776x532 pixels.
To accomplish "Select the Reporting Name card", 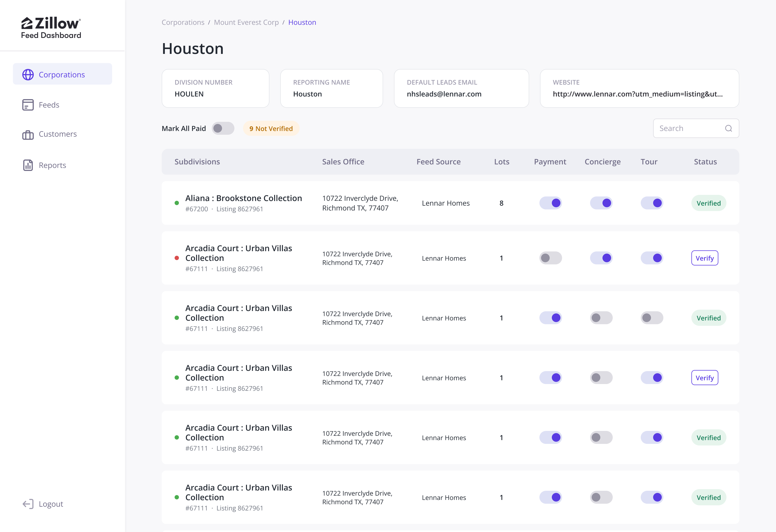I will click(x=332, y=88).
